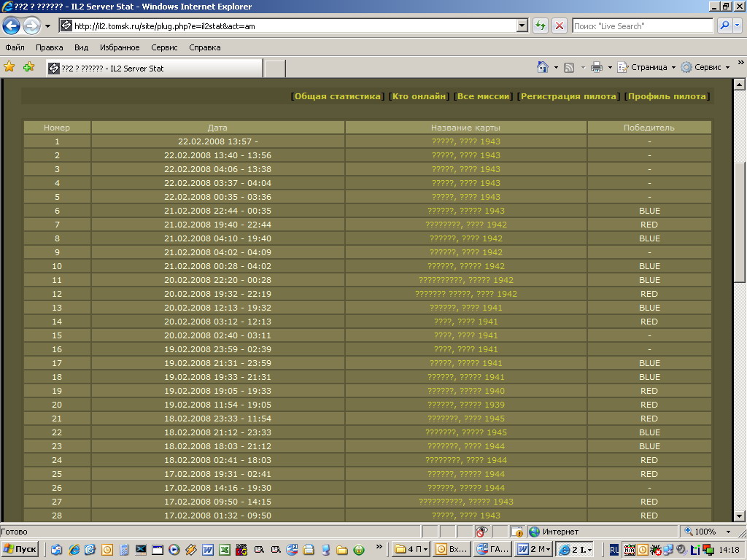Expand the address bar history dropdown
747x560 pixels.
tap(522, 26)
